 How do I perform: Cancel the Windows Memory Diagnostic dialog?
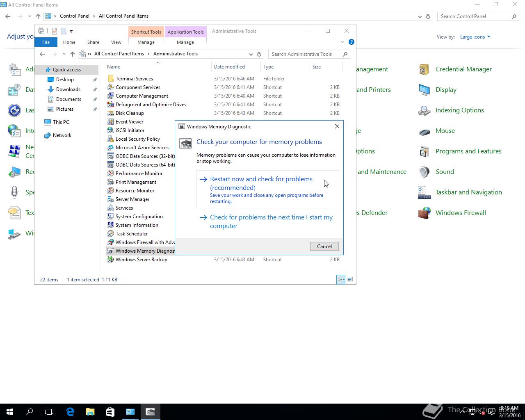[324, 246]
